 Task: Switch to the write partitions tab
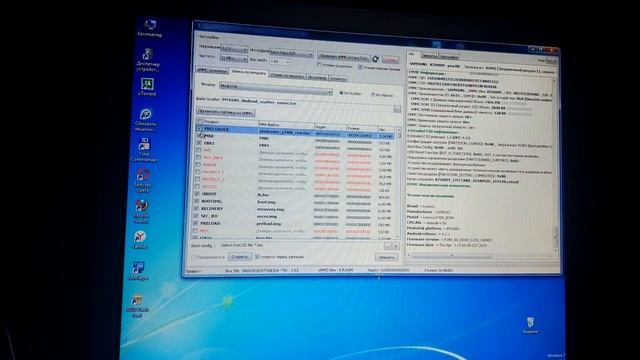(x=249, y=72)
